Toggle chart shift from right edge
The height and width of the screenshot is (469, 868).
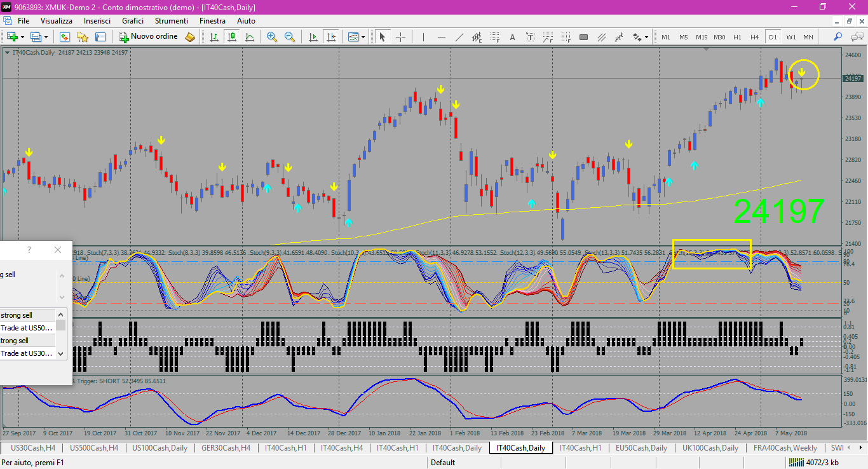[x=330, y=37]
